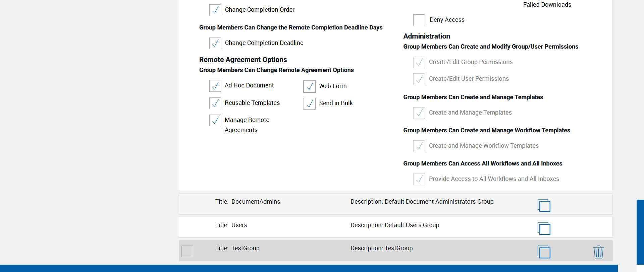Toggle Change Completion Order checkbox
This screenshot has width=644, height=272.
click(x=215, y=10)
